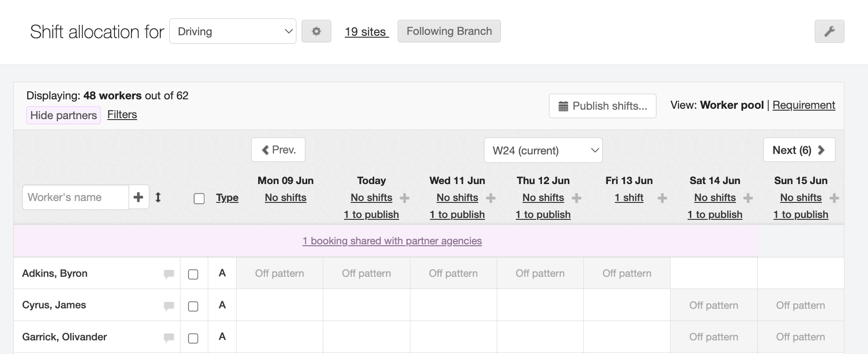Open comment bubble for Cyrus, James

[x=169, y=306]
